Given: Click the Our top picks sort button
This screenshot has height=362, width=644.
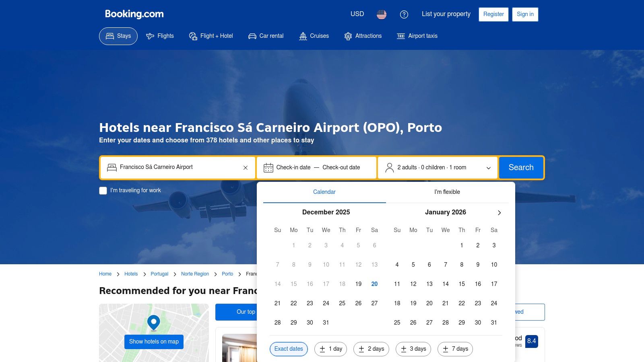Looking at the screenshot, I should (x=236, y=312).
